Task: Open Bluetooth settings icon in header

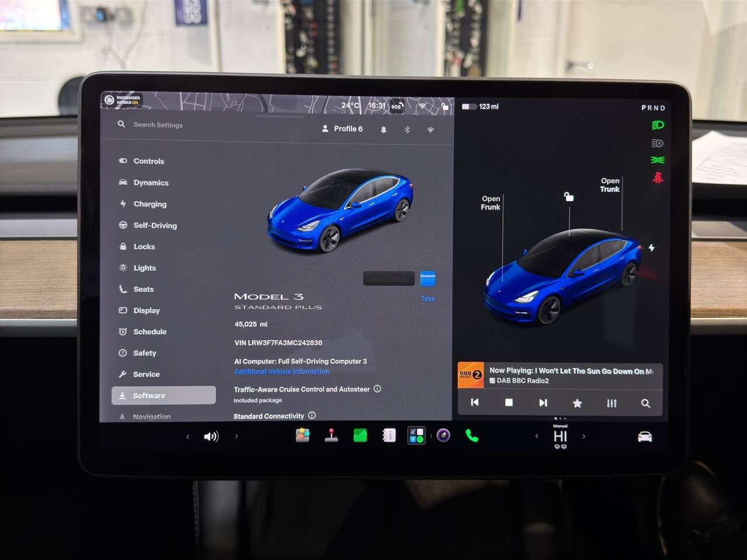Action: (x=407, y=129)
